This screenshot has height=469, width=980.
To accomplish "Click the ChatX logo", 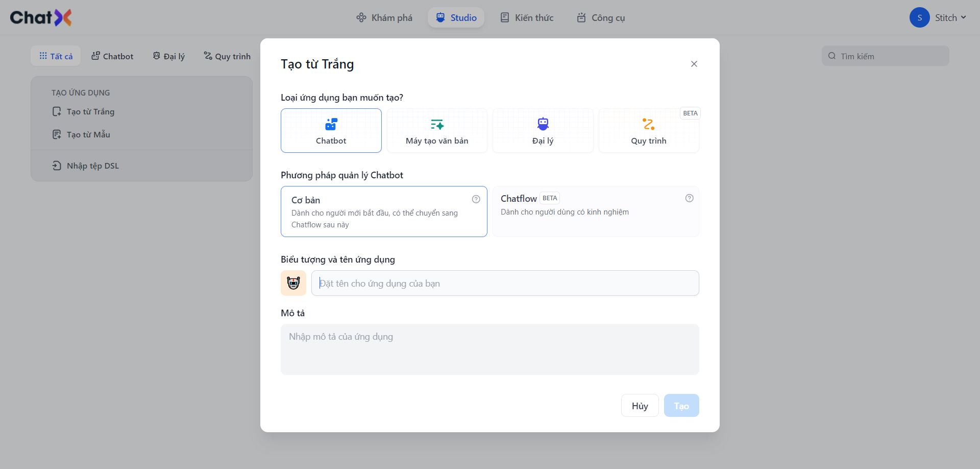I will point(41,17).
